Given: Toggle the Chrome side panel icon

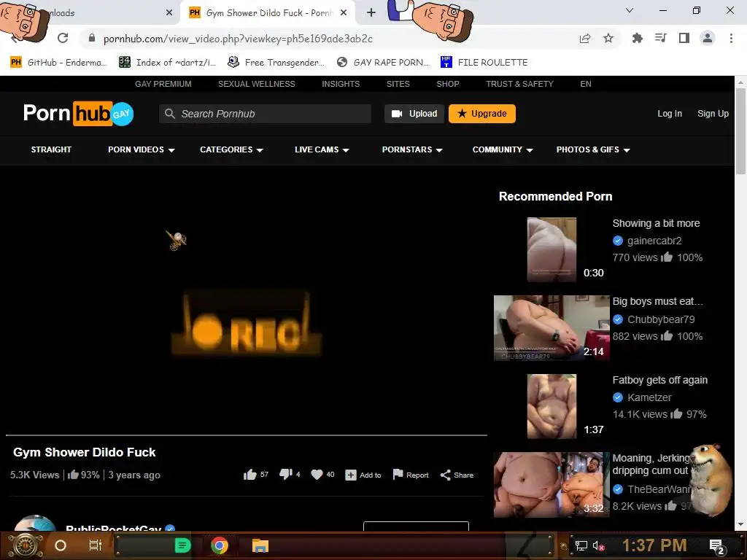Looking at the screenshot, I should click(684, 38).
